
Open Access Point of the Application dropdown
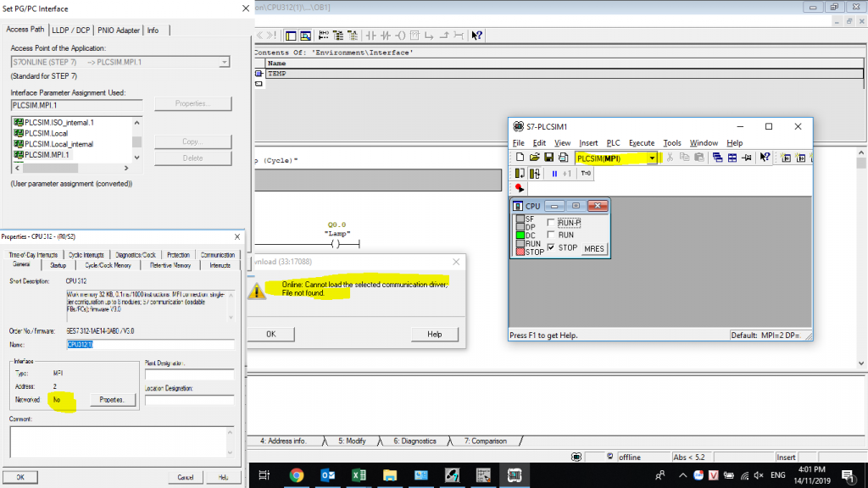(224, 62)
